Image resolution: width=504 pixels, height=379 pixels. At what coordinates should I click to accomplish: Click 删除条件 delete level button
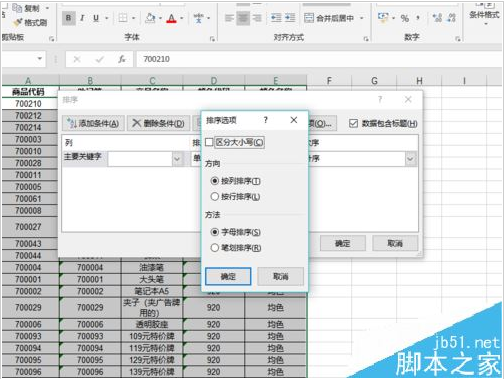(158, 123)
